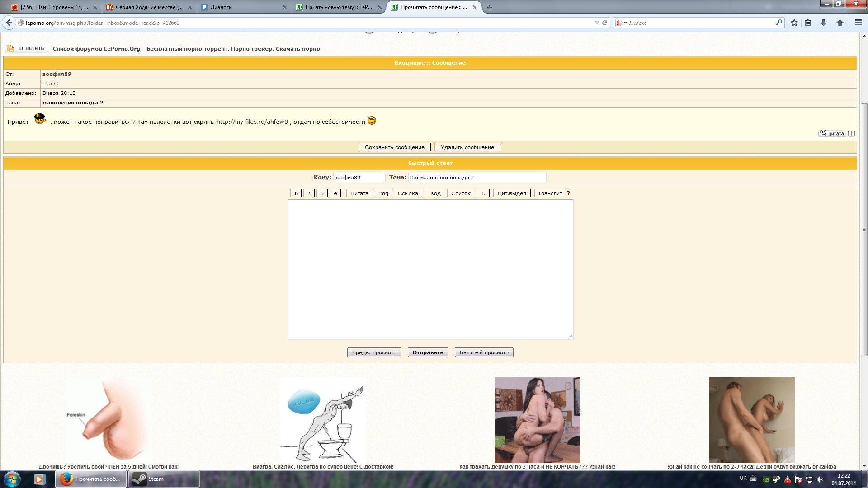
Task: Bookmark this page with the star icon
Action: click(794, 23)
